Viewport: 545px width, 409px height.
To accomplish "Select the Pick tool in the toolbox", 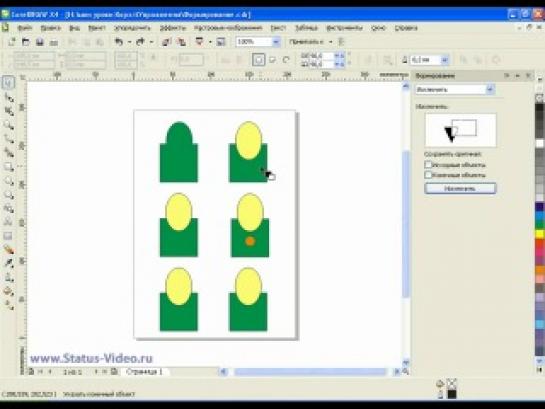I will 9,83.
